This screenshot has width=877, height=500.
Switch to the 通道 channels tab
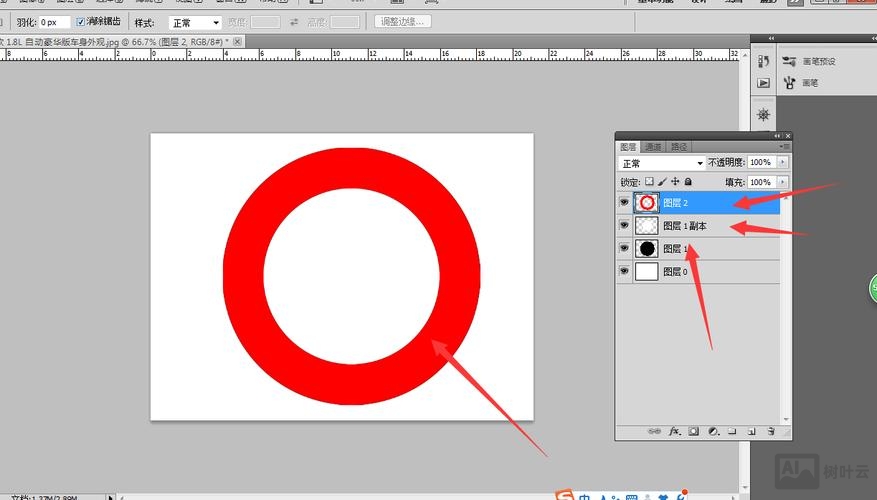pos(652,147)
